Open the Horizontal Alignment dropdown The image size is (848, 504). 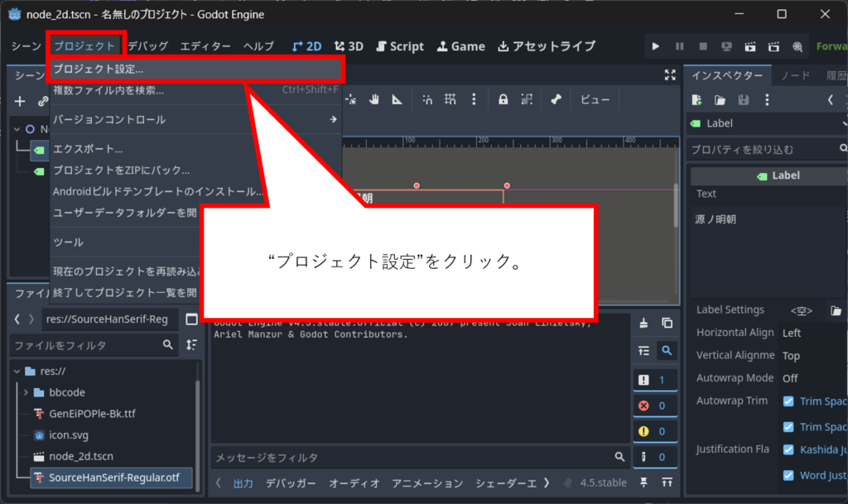(812, 333)
